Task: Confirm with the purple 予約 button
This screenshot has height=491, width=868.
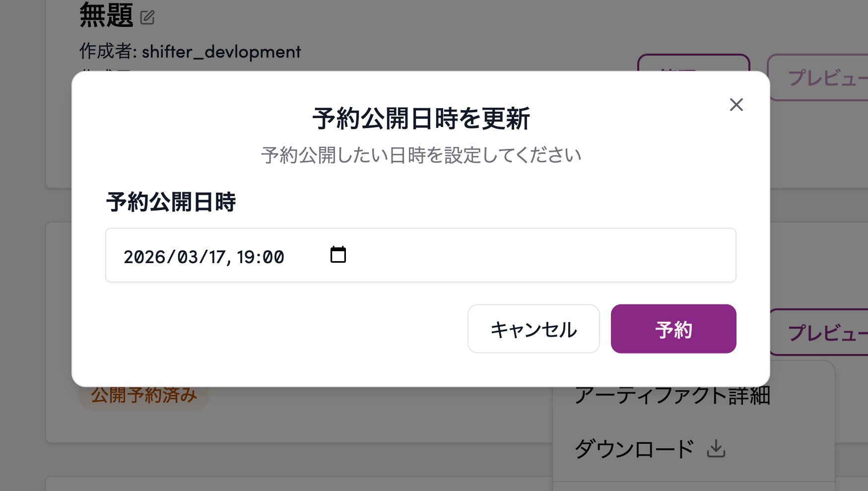Action: tap(673, 329)
